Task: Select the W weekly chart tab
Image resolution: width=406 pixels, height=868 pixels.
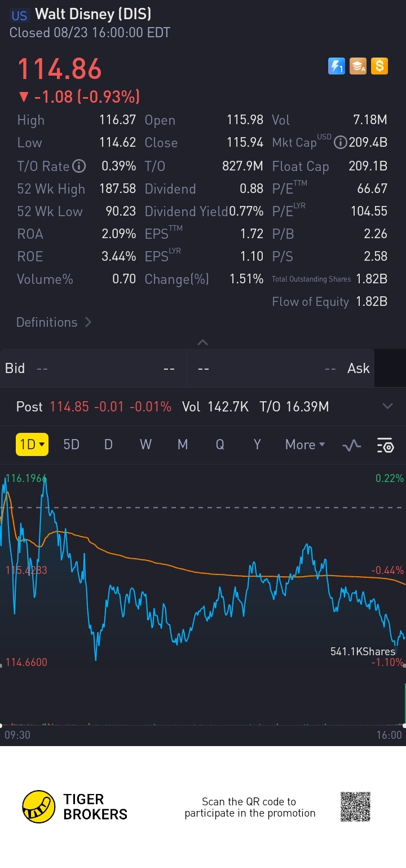Action: [x=145, y=445]
